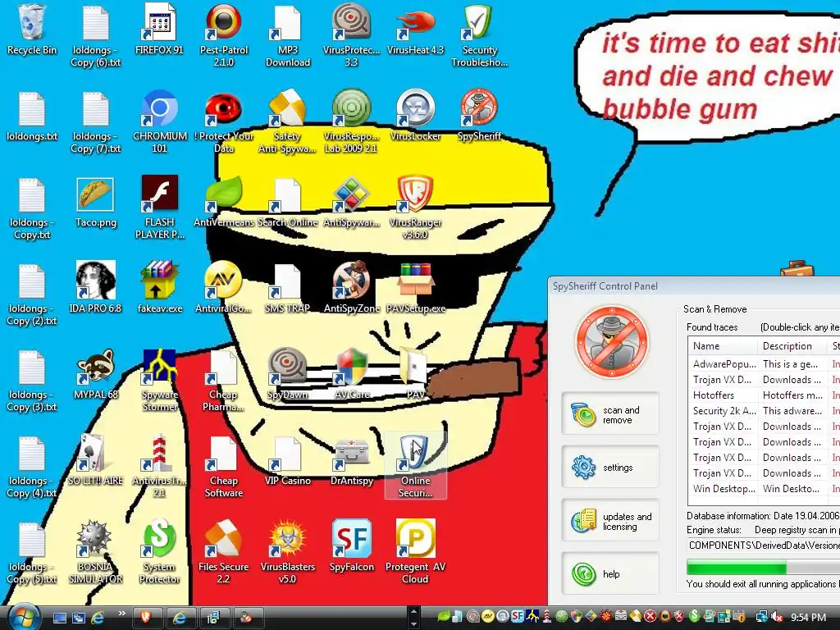Viewport: 840px width, 630px height.
Task: Open the VirusProtect 3.3 shortcut
Action: click(351, 35)
